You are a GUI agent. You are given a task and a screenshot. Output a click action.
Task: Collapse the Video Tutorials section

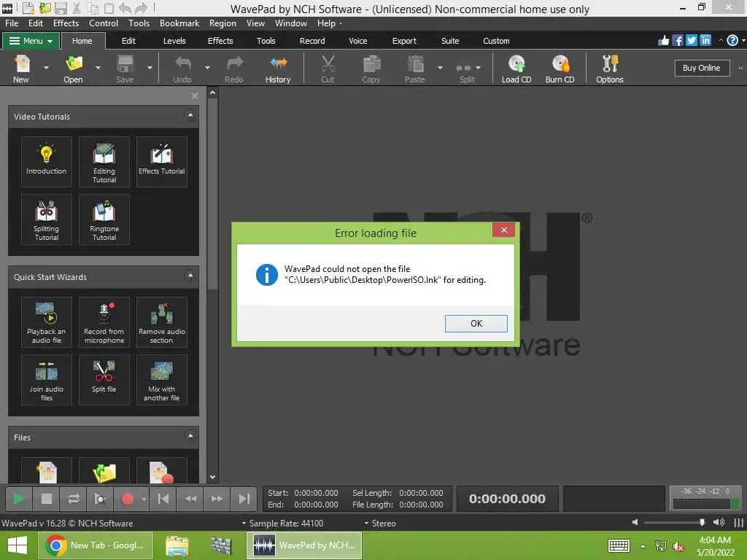point(190,115)
